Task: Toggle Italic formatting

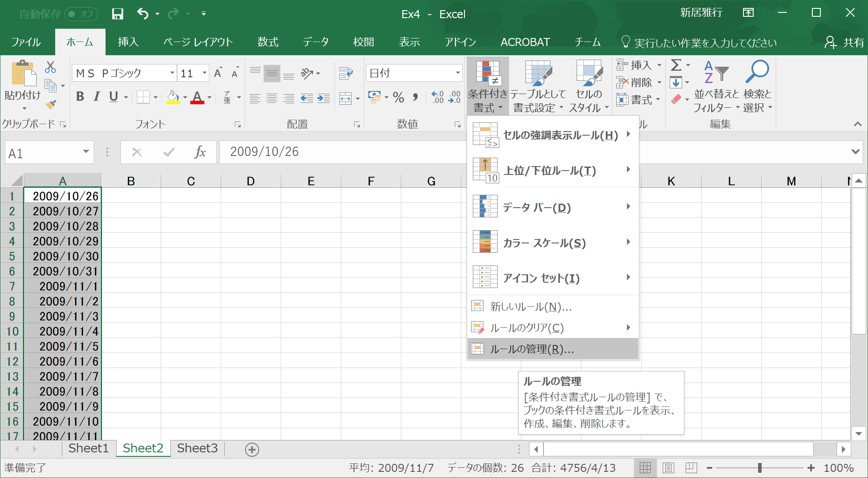Action: pos(97,97)
